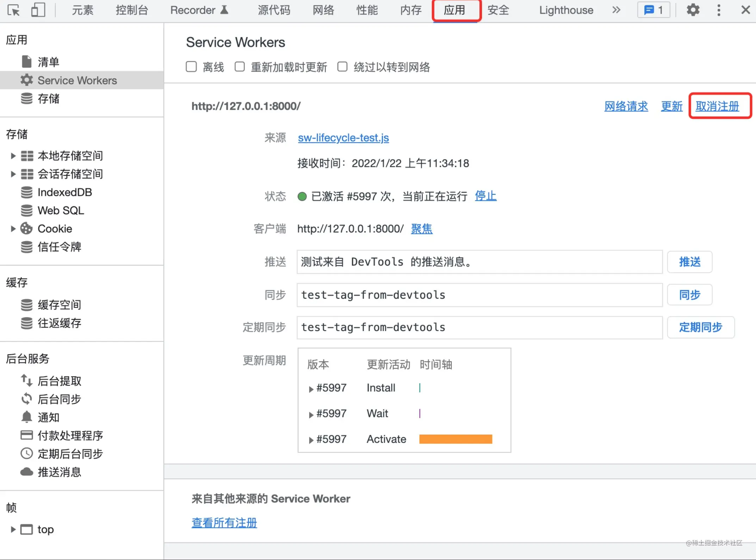Screen dimensions: 756x560
Task: Click the 后台同步 sync icon
Action: point(27,399)
